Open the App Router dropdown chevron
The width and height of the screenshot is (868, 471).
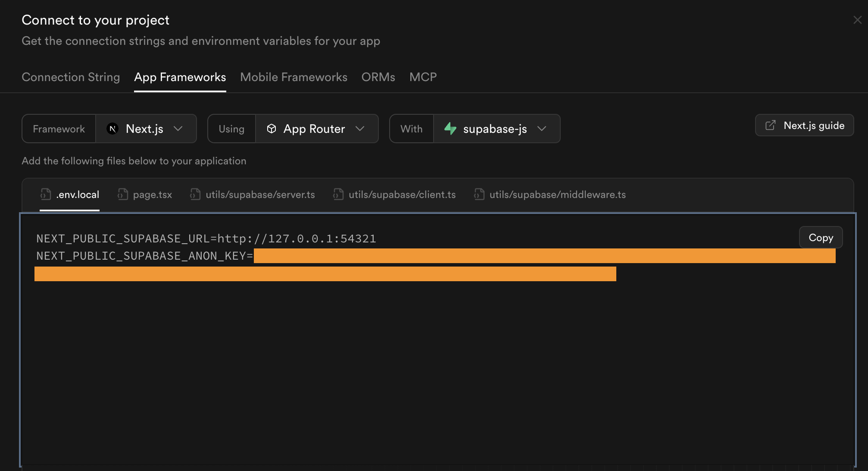360,129
